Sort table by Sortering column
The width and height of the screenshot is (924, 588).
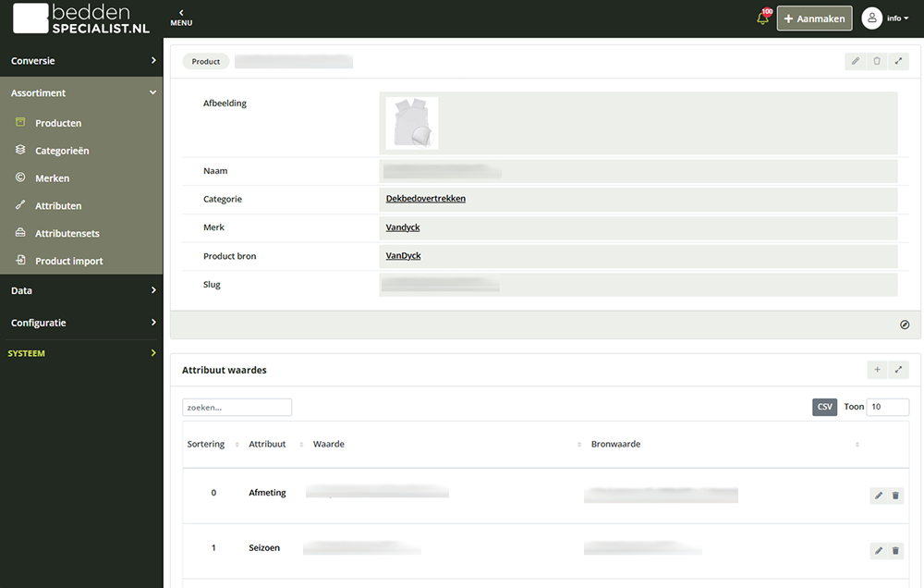tap(213, 444)
